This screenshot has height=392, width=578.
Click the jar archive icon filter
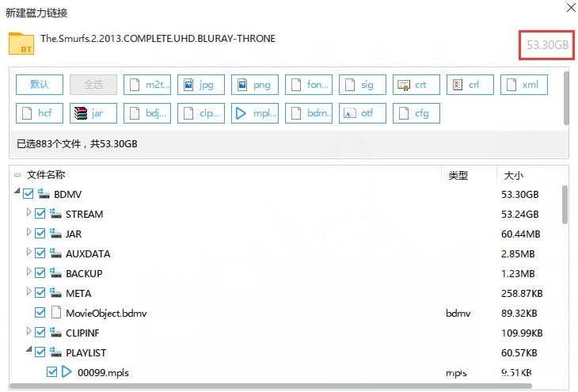coord(80,113)
